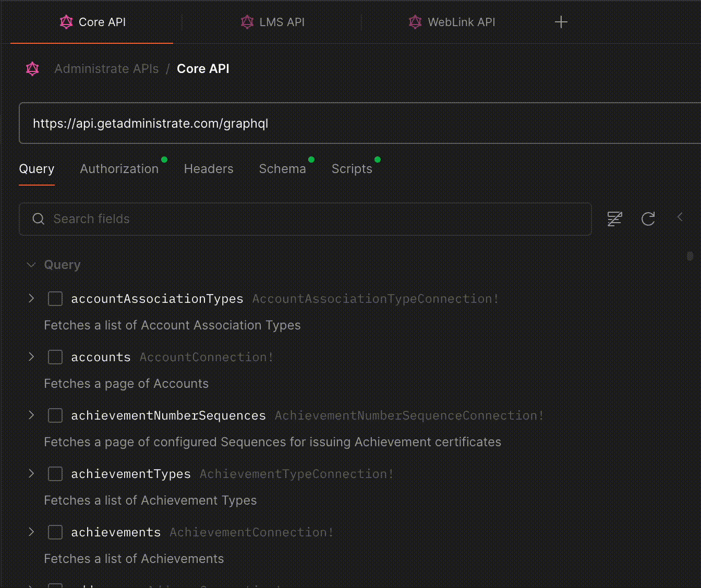
Task: Click the AccountConnection! type link
Action: click(207, 357)
